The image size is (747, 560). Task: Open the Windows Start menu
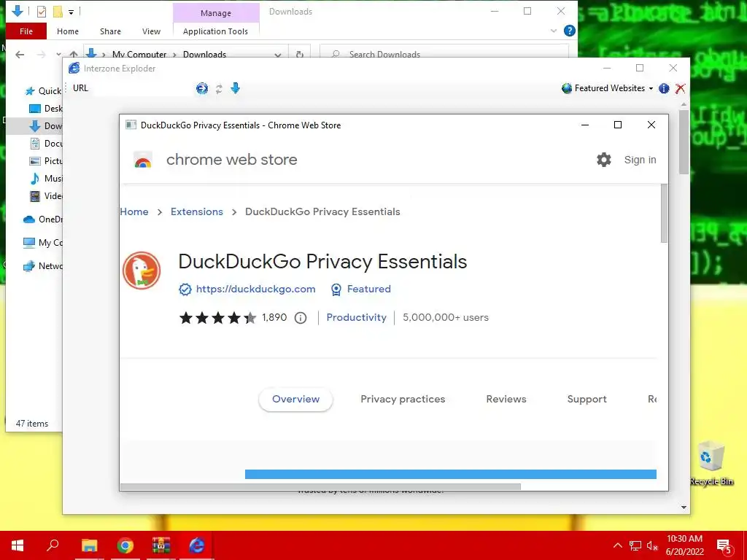[18, 545]
